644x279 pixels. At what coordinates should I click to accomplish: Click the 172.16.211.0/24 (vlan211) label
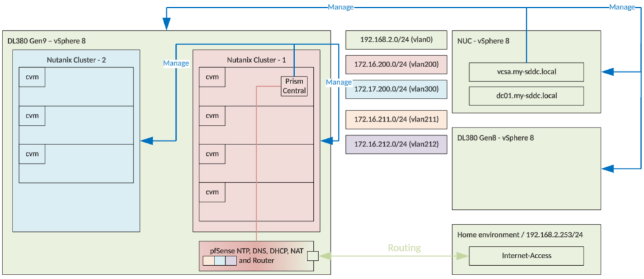coord(396,118)
